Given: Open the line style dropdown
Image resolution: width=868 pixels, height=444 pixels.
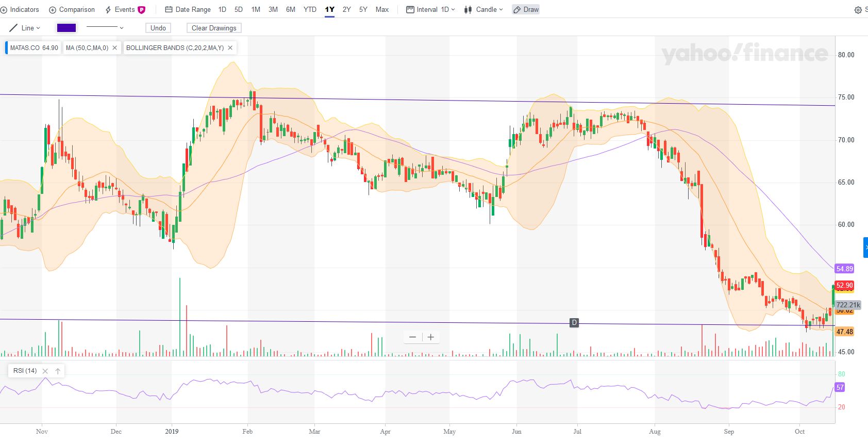Looking at the screenshot, I should click(105, 28).
